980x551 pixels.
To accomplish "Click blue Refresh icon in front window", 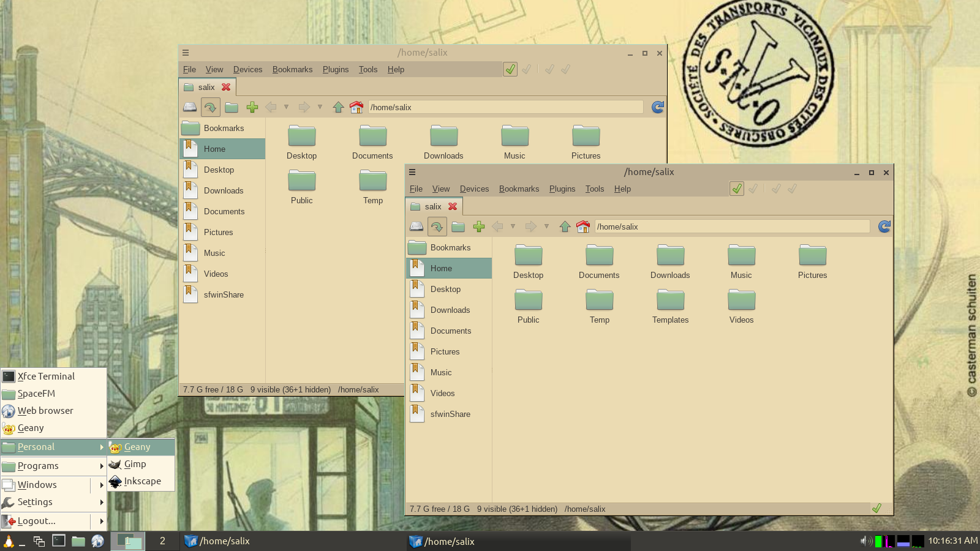I will (x=884, y=227).
